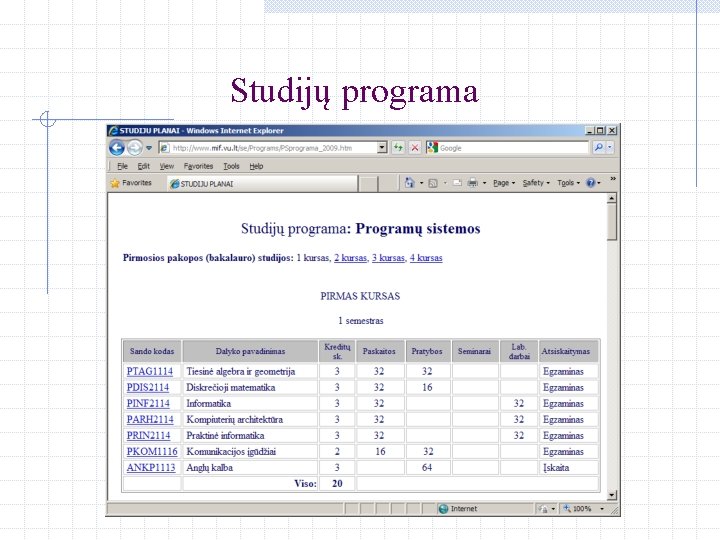Open the 3 kursas link

click(388, 258)
